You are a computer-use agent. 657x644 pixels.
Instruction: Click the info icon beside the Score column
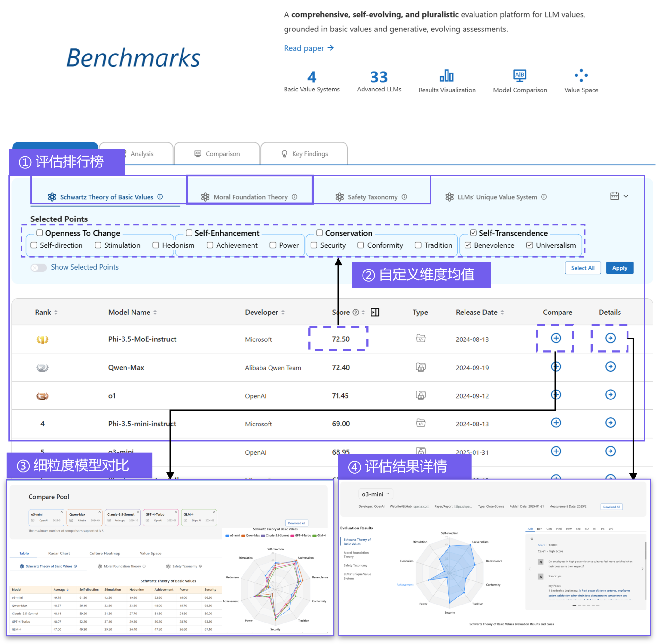pyautogui.click(x=356, y=312)
